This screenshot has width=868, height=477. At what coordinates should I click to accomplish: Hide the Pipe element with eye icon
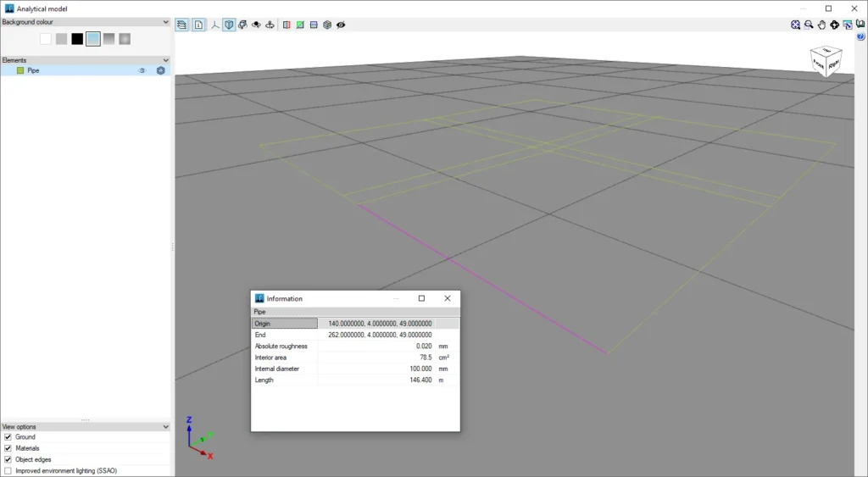tap(142, 71)
